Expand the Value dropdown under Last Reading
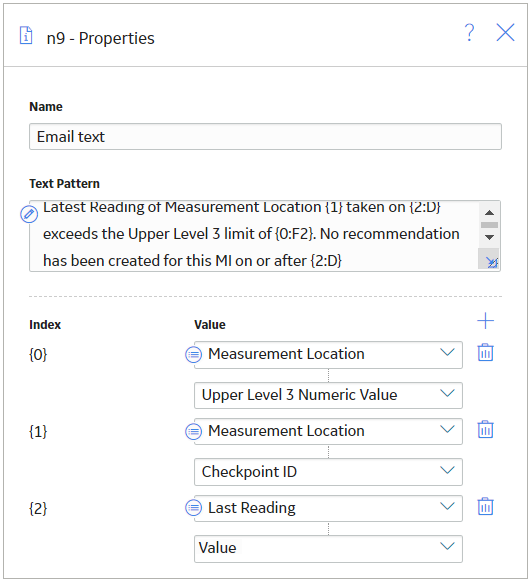 328,549
